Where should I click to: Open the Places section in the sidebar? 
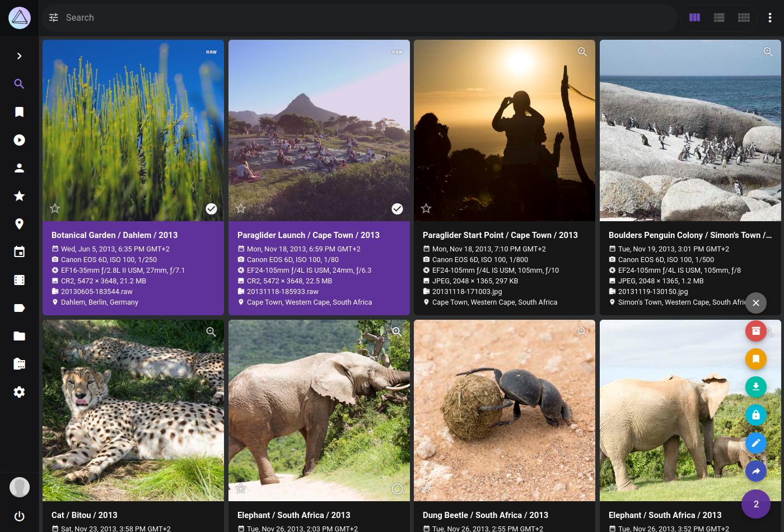(19, 224)
